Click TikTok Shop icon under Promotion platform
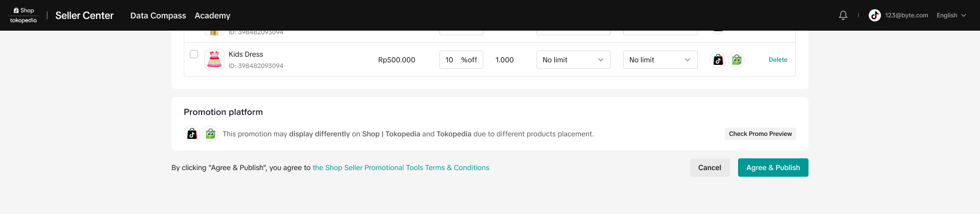Screen dimensions: 980x214 coord(192,134)
